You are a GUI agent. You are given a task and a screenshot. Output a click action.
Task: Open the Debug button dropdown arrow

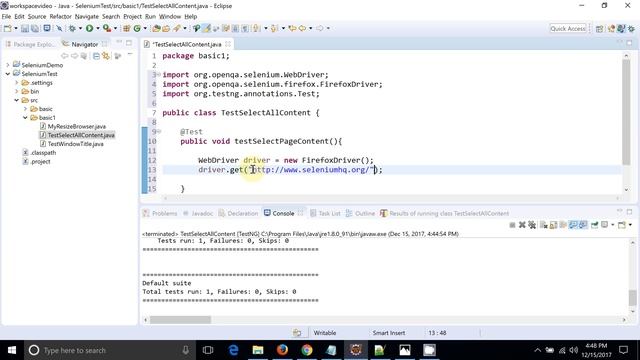80,28
